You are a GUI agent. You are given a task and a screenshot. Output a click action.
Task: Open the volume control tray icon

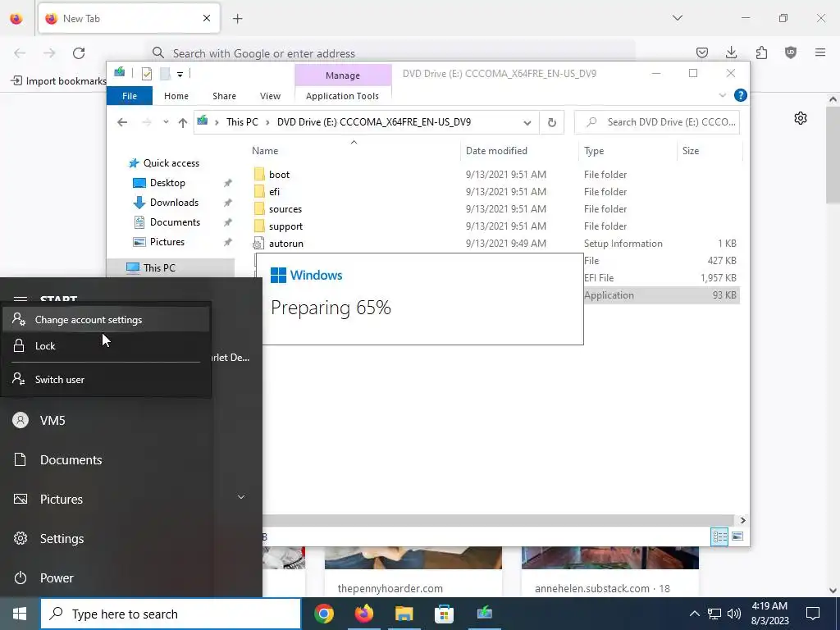click(734, 614)
